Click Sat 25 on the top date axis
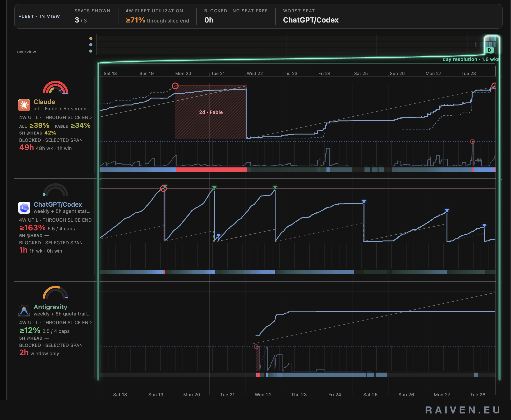The height and width of the screenshot is (420, 511). 361,74
